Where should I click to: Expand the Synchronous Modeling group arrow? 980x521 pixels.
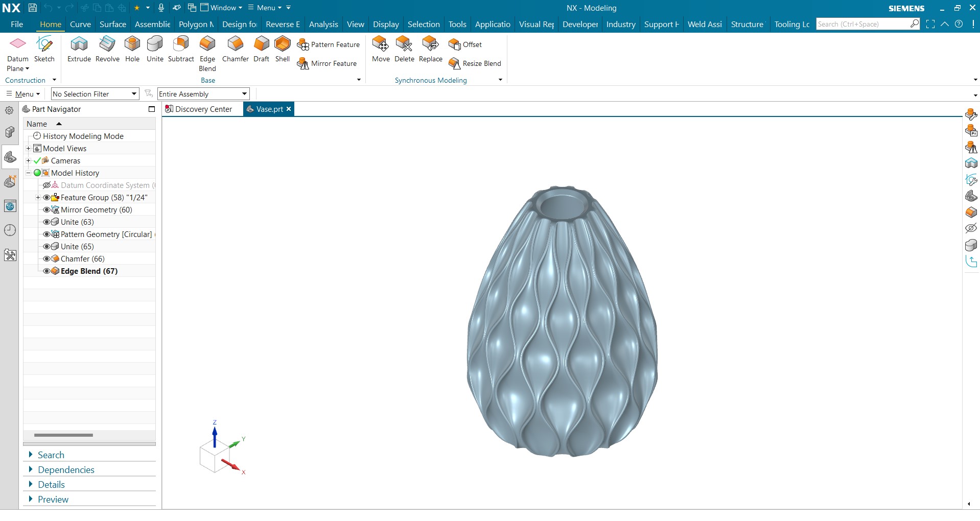tap(500, 80)
